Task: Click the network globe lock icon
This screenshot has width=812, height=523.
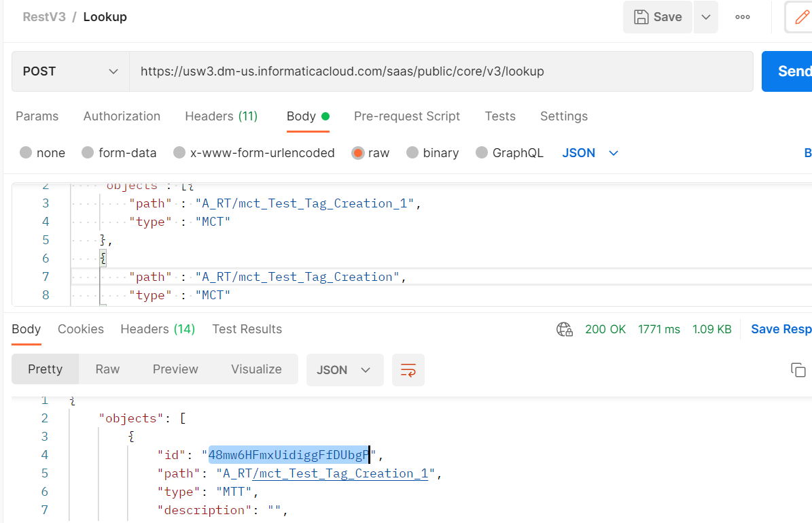Action: (x=565, y=329)
